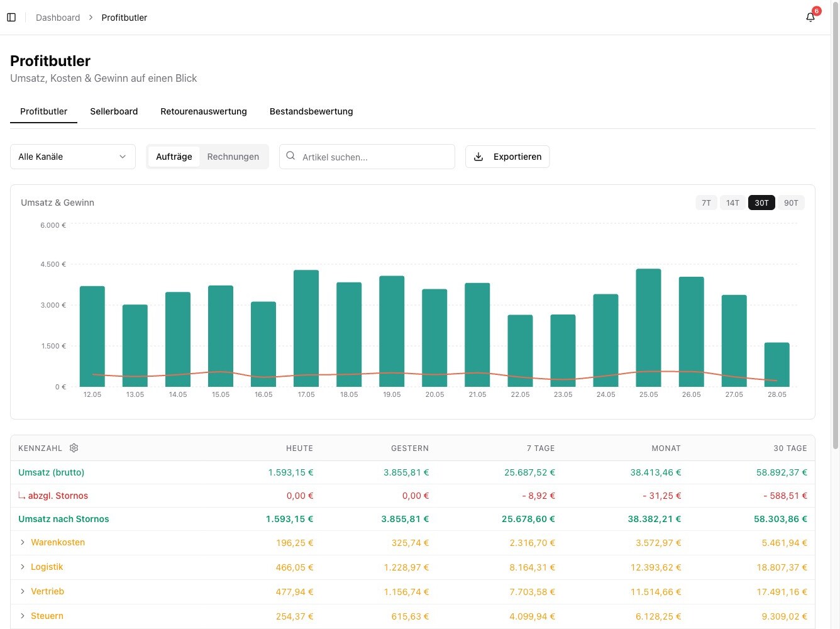Click the abzgl. Stornos arrow icon

tap(22, 496)
